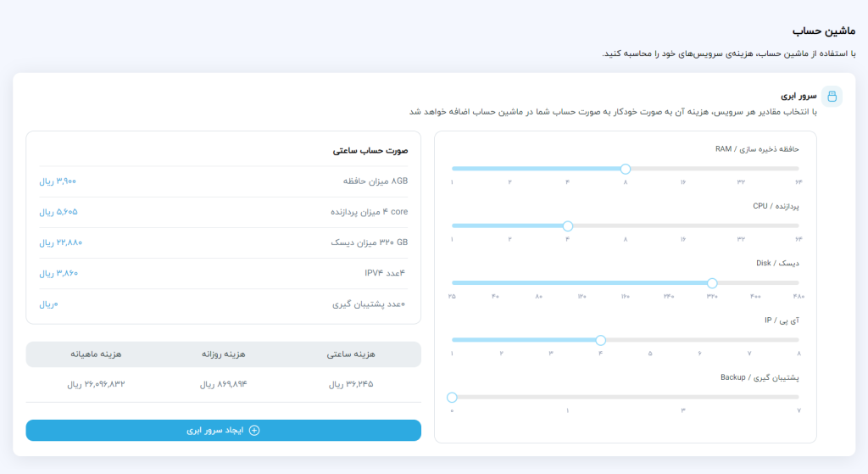The image size is (868, 474).
Task: Set IP slider track to 6
Action: coord(700,340)
